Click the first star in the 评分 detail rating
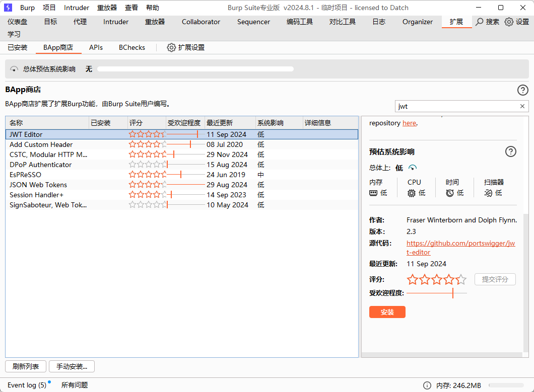The image size is (534, 392). 413,279
